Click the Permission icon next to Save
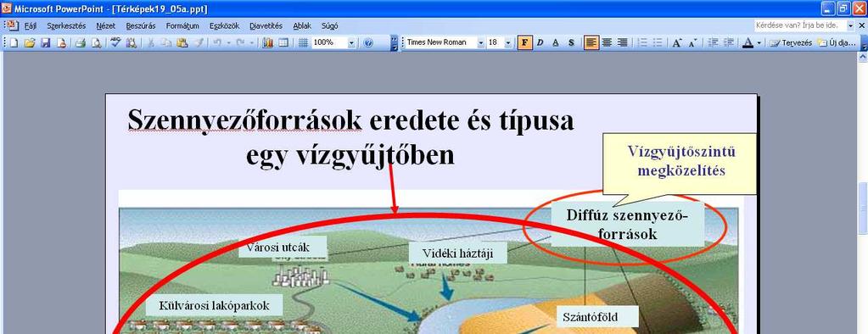The height and width of the screenshot is (334, 868). click(61, 42)
